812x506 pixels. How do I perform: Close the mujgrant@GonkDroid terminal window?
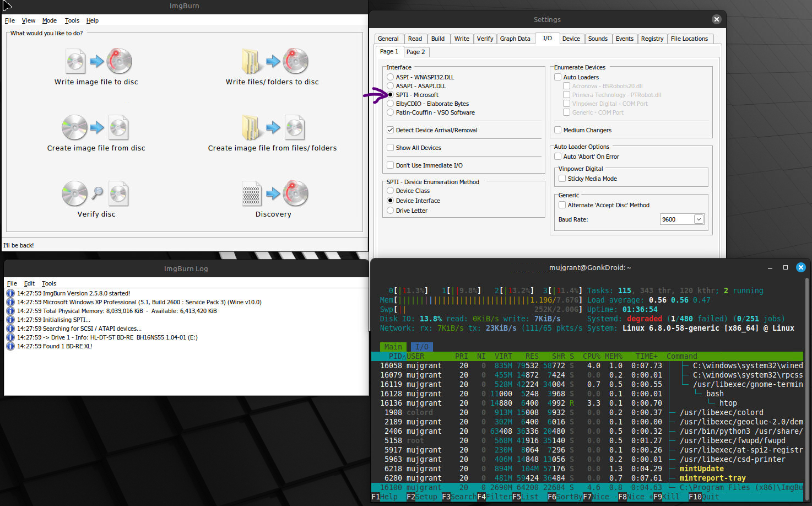pyautogui.click(x=801, y=267)
